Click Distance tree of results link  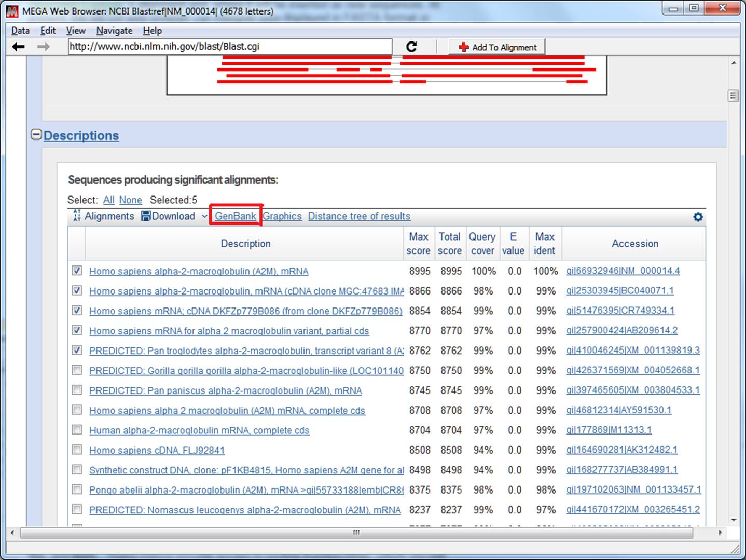[x=359, y=216]
